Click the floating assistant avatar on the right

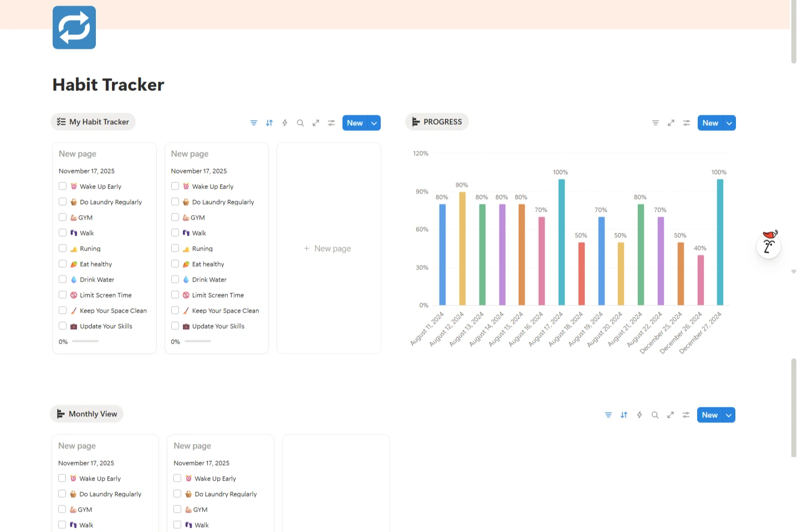point(769,244)
